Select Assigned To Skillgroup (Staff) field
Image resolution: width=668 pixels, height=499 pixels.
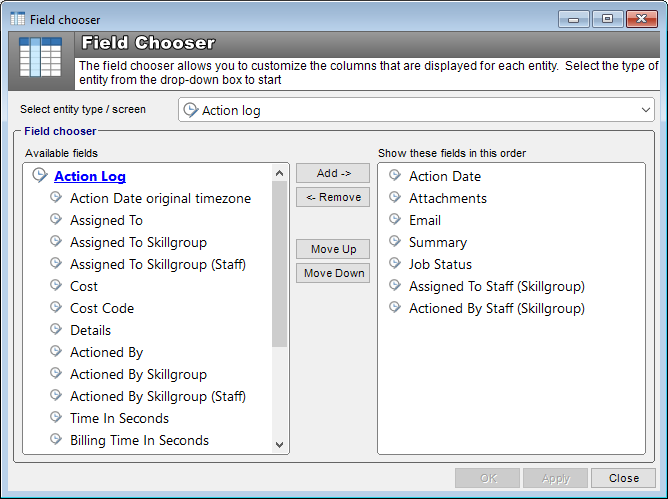pos(158,265)
